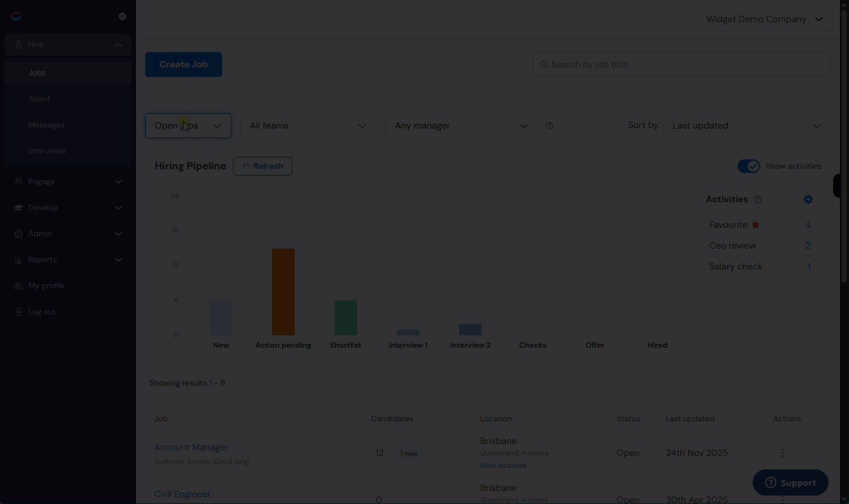Click the Favourite count 4

808,225
